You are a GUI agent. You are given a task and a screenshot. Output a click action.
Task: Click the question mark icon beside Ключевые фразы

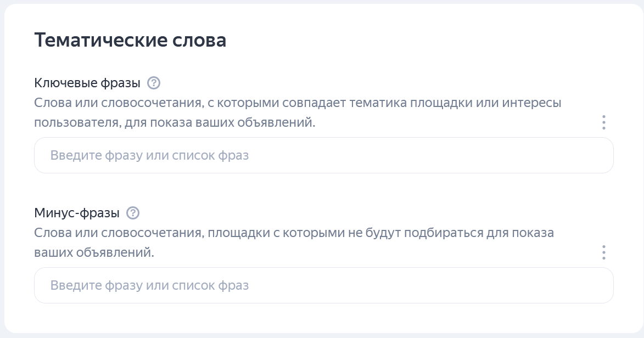pyautogui.click(x=154, y=82)
